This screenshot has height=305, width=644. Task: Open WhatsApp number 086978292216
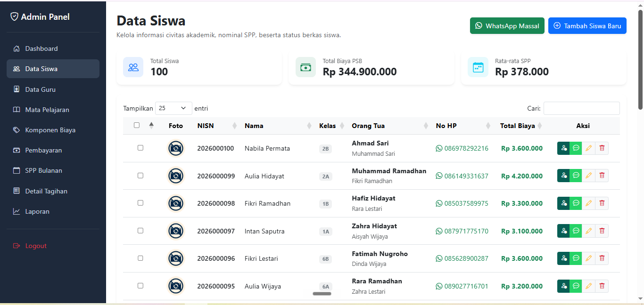coord(462,148)
